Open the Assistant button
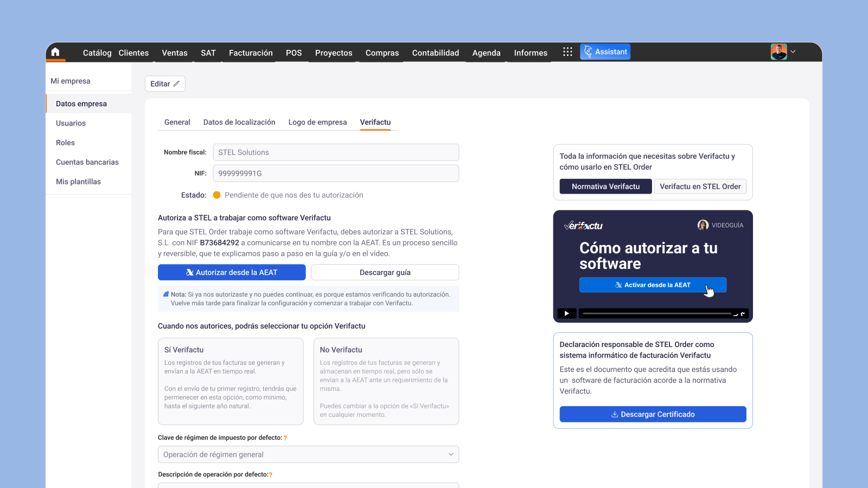The width and height of the screenshot is (868, 488). tap(605, 52)
